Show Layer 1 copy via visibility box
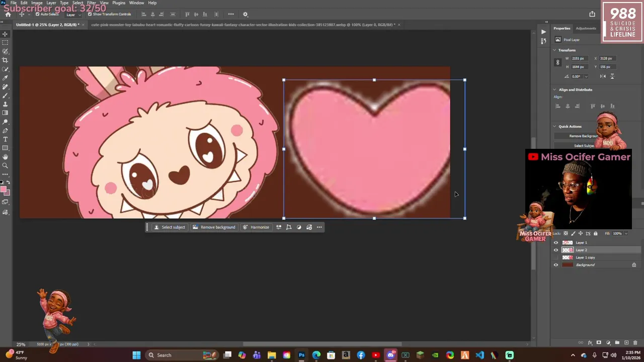The width and height of the screenshot is (644, 362). pyautogui.click(x=556, y=257)
